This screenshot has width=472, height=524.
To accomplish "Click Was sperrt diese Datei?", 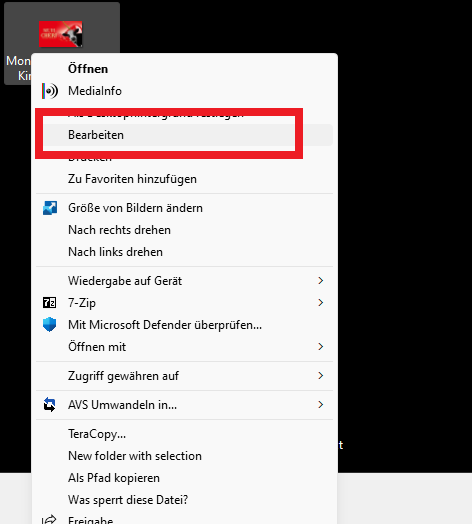I will point(128,500).
